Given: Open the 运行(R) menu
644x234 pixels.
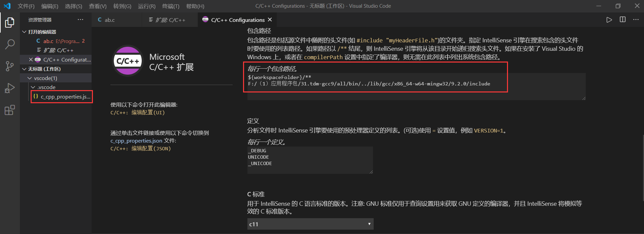Looking at the screenshot, I should tap(147, 6).
